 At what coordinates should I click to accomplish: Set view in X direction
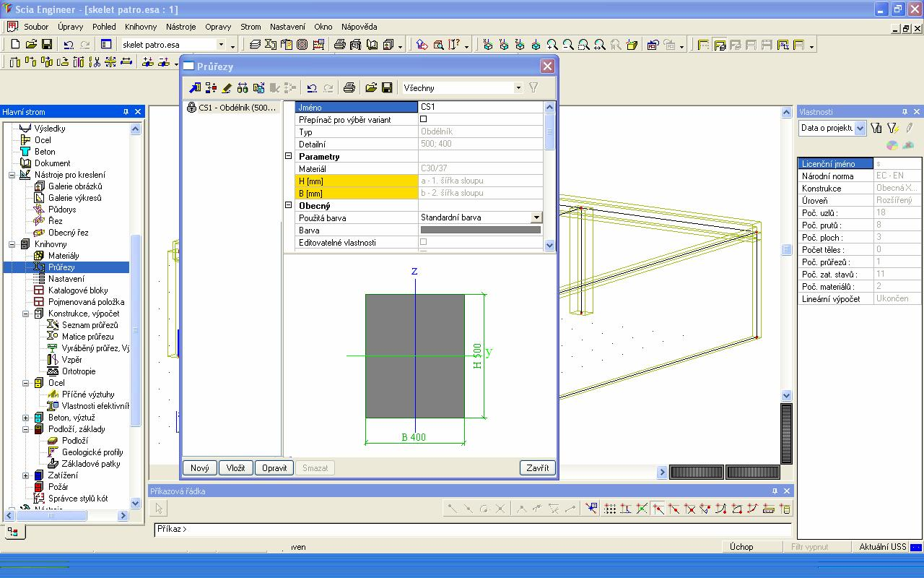(488, 45)
